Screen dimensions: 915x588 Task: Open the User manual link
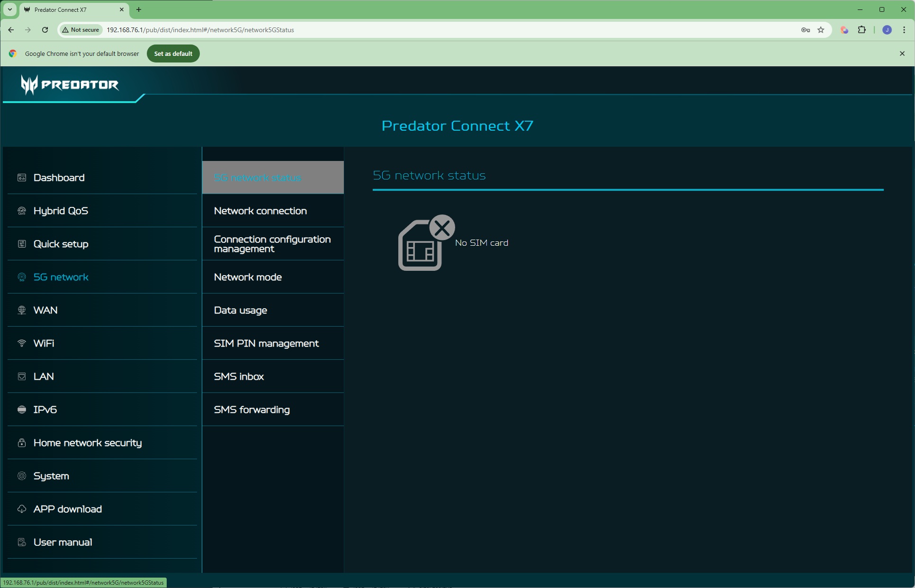(63, 542)
